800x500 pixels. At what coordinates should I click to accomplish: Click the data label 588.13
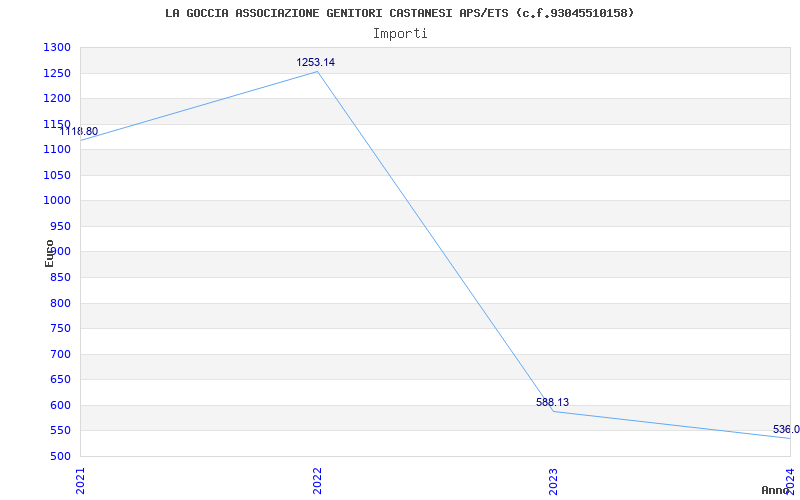tap(553, 402)
